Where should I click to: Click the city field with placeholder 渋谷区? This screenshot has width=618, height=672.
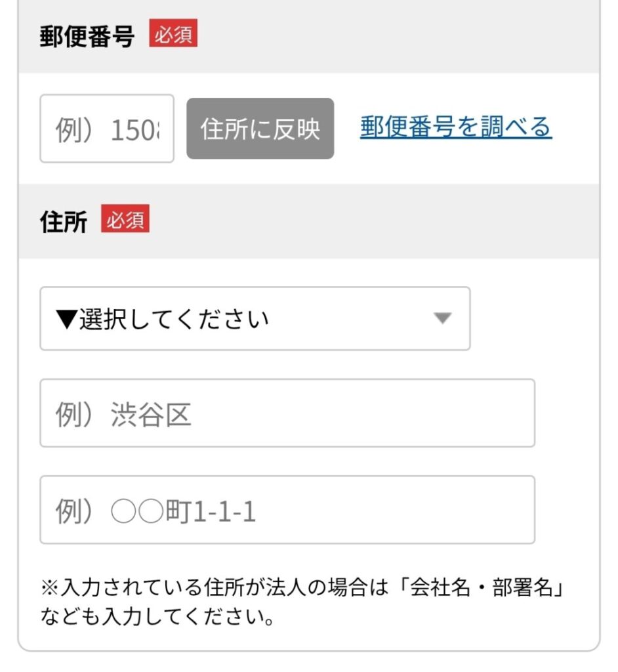287,413
